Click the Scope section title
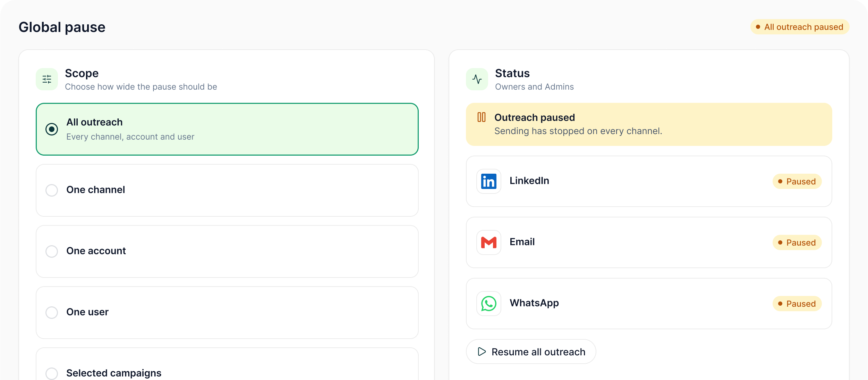The height and width of the screenshot is (380, 868). point(82,73)
